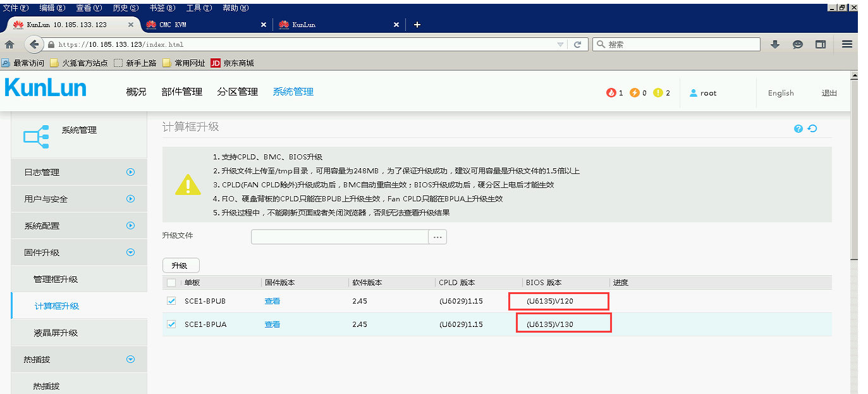Click the root user icon

click(694, 93)
